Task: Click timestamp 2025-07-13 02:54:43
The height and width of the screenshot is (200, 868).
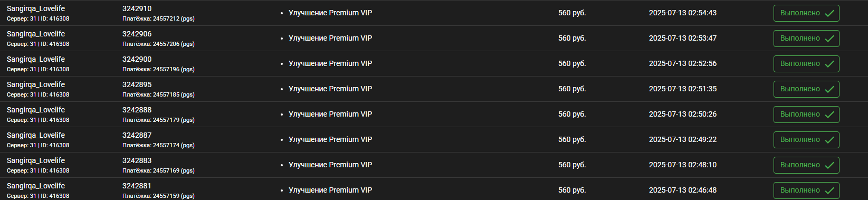Action: pyautogui.click(x=683, y=13)
